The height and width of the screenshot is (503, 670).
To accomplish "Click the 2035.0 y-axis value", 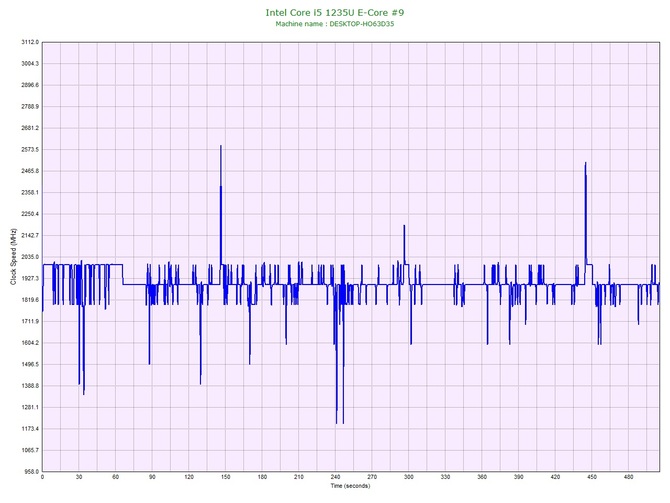I will click(30, 257).
